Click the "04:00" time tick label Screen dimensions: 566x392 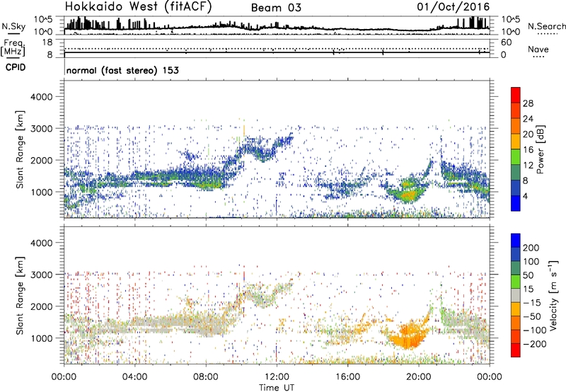134,377
